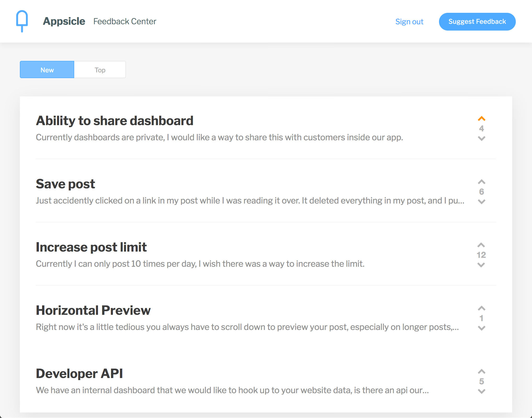Downvote the "Increase post limit" suggestion

click(x=481, y=265)
